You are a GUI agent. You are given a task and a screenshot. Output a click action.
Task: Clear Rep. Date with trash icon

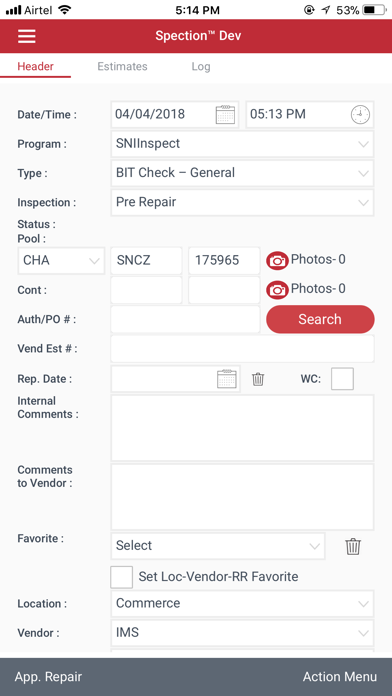pyautogui.click(x=258, y=379)
